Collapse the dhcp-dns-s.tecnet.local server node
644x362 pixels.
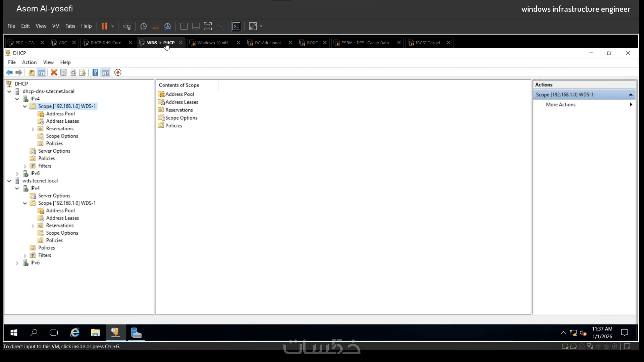pyautogui.click(x=9, y=92)
